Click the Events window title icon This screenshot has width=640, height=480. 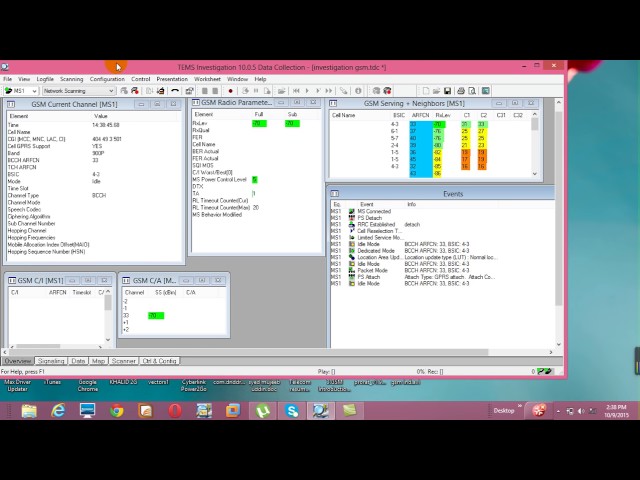[335, 193]
